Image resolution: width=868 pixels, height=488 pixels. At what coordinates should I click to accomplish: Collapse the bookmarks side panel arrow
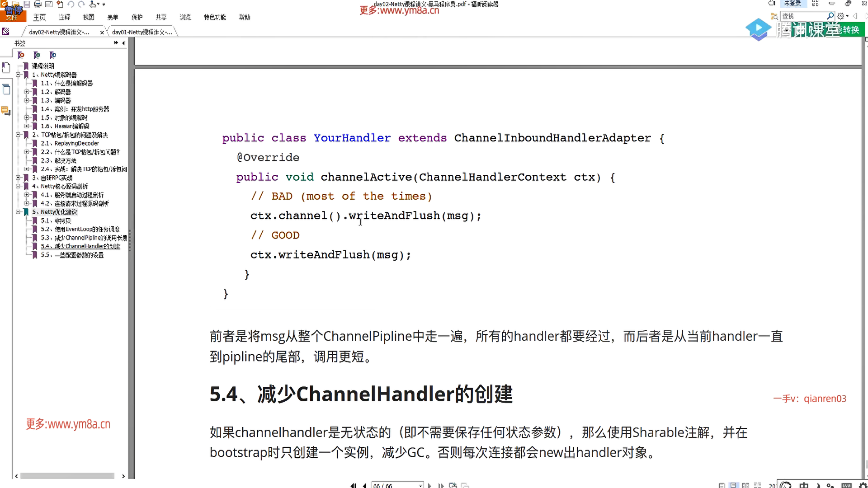coord(123,43)
